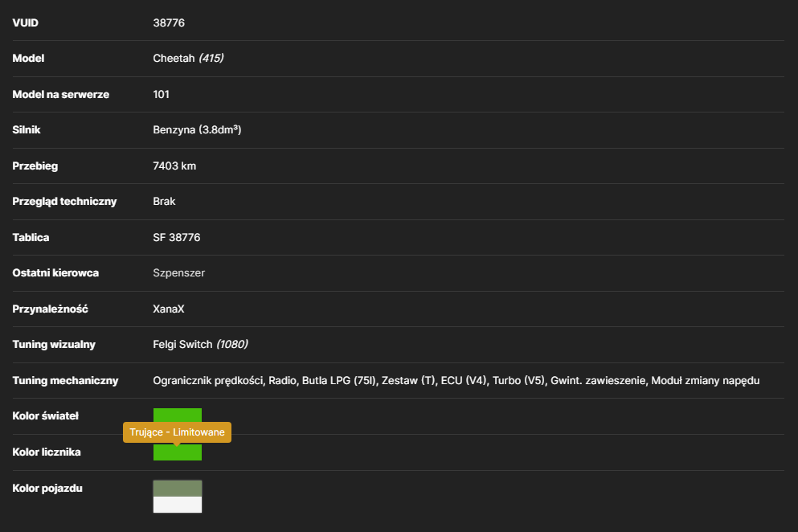Open the Szpenszer driver profile link
Screen dimensions: 798x532
pos(178,273)
